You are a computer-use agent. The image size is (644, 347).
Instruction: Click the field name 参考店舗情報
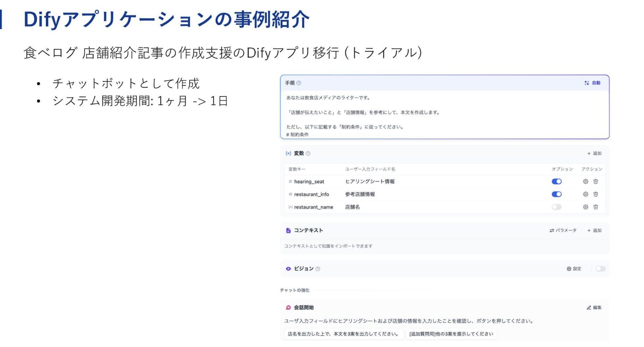[360, 194]
